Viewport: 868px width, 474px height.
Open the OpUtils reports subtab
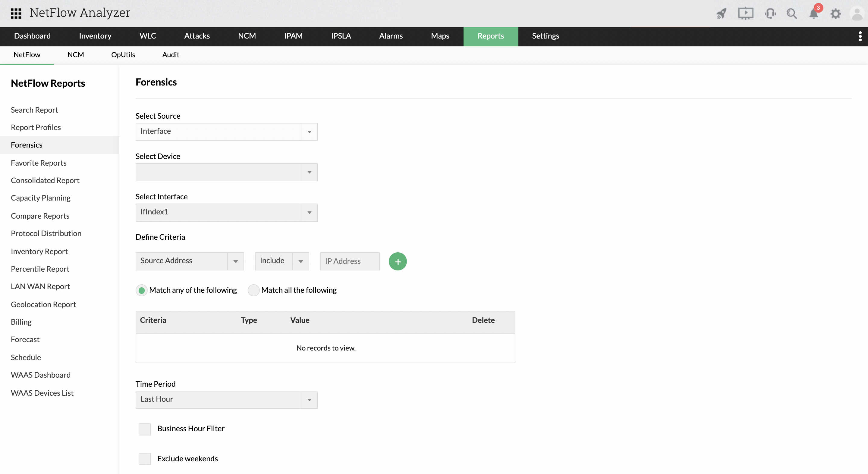coord(123,55)
